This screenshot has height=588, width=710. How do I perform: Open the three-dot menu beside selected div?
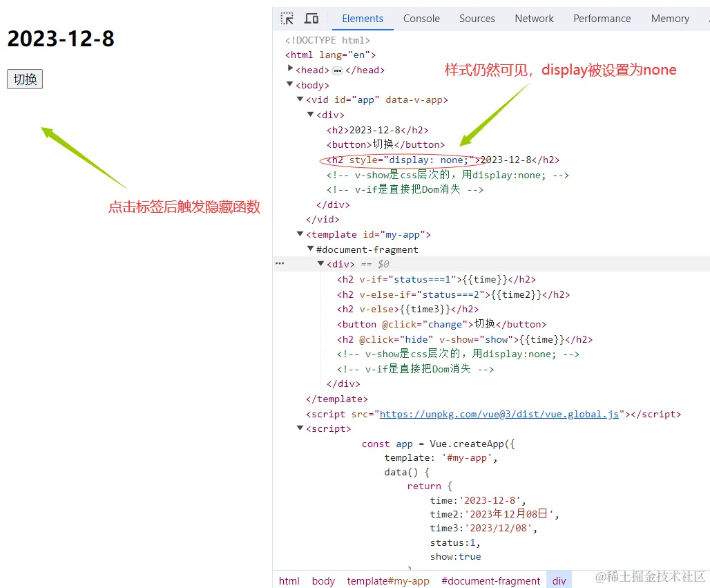point(280,263)
